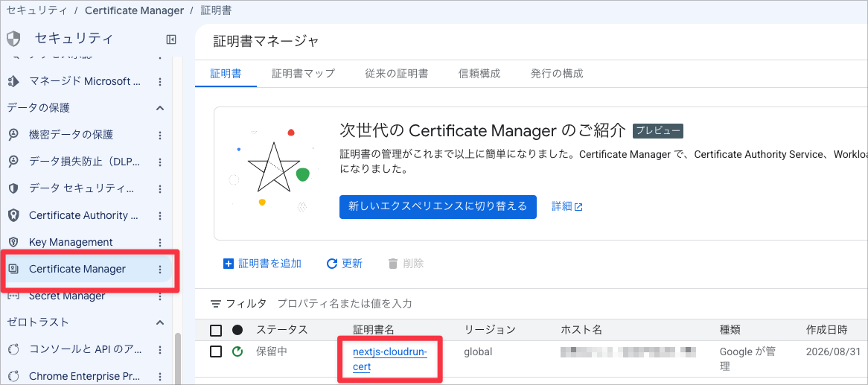
Task: Toggle the select-all checkbox in table header
Action: coord(216,331)
